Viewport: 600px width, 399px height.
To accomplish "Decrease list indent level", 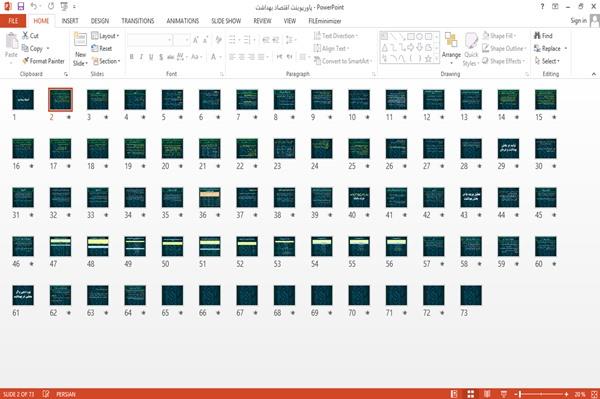I will pyautogui.click(x=266, y=40).
